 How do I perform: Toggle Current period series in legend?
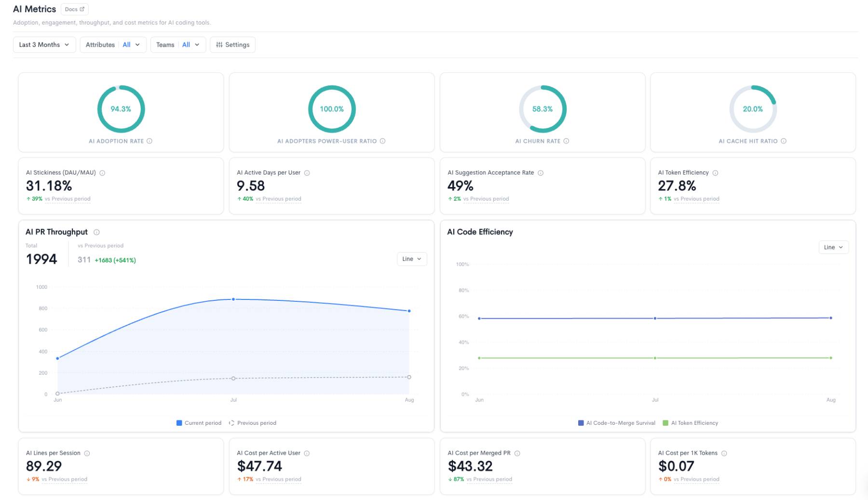point(199,423)
